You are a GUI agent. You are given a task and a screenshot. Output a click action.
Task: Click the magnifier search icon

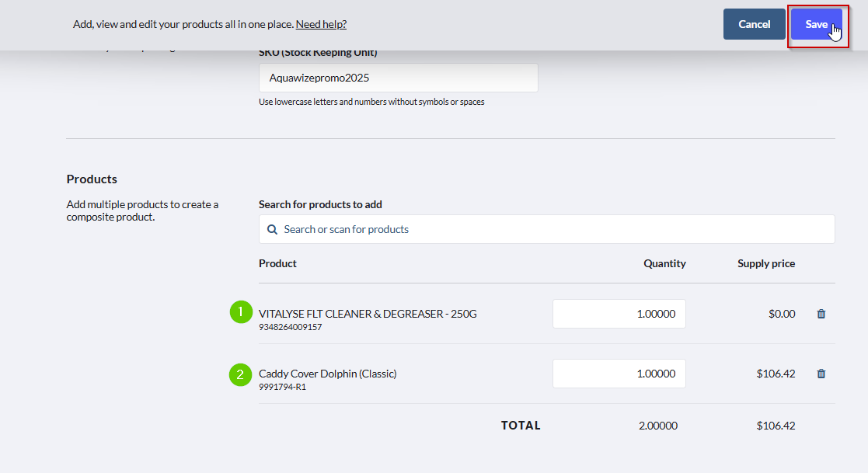coord(272,230)
